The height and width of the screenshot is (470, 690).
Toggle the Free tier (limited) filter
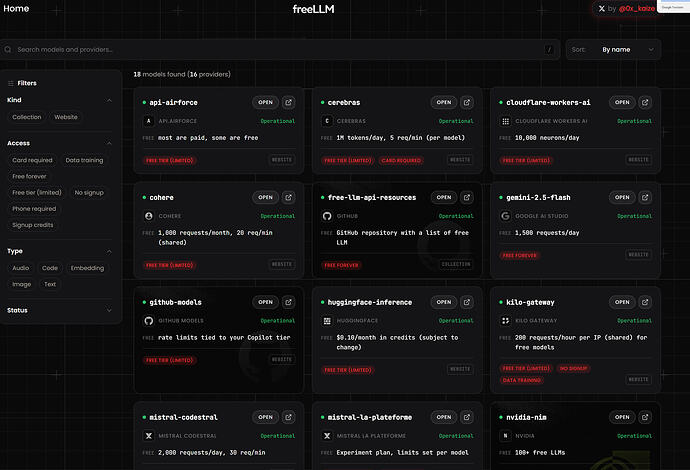coord(37,192)
